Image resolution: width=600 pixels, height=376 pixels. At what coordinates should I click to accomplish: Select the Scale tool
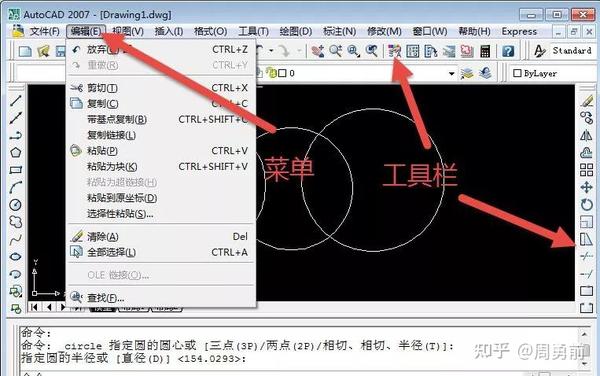point(587,222)
